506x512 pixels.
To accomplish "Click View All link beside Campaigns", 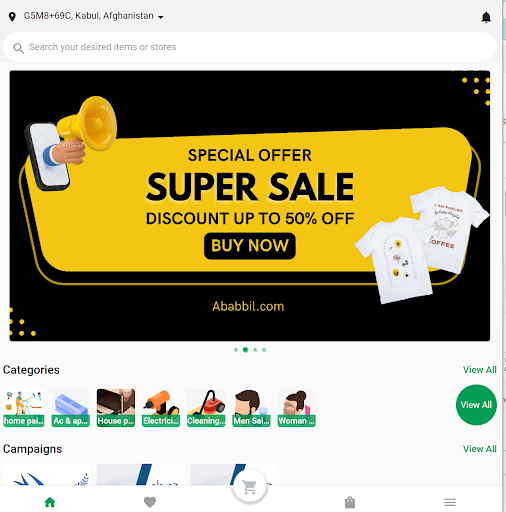I will [x=480, y=449].
